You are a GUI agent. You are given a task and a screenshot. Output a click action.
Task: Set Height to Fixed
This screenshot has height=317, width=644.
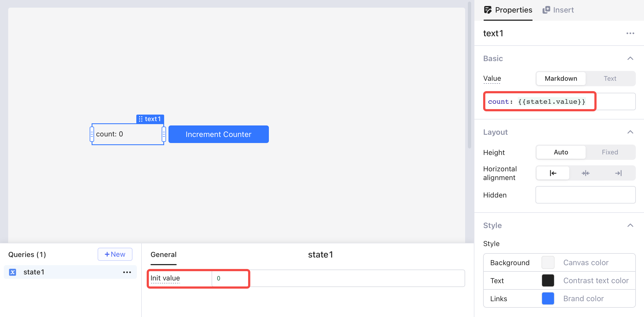tap(610, 152)
